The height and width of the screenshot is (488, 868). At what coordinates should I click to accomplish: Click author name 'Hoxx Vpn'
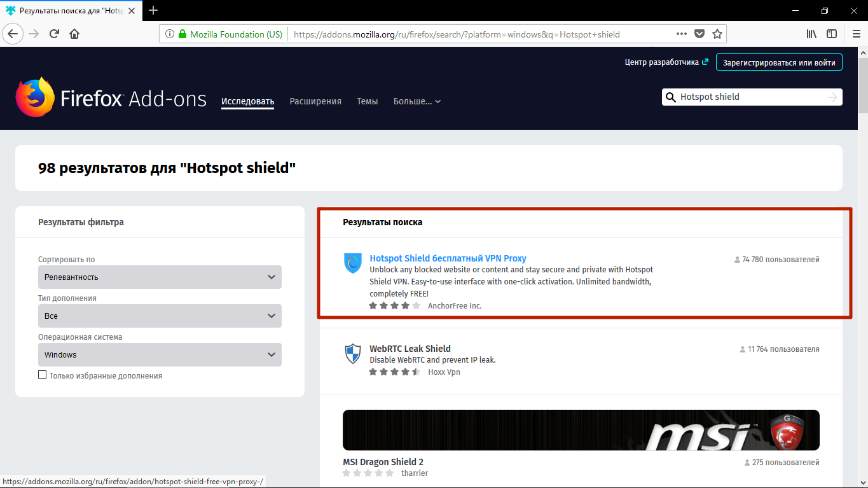pyautogui.click(x=444, y=372)
